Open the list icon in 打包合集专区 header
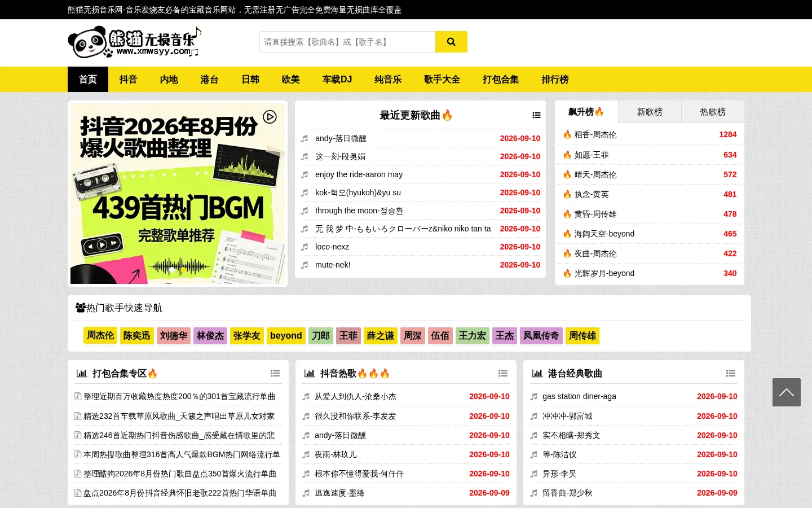The height and width of the screenshot is (508, 812). pyautogui.click(x=275, y=373)
